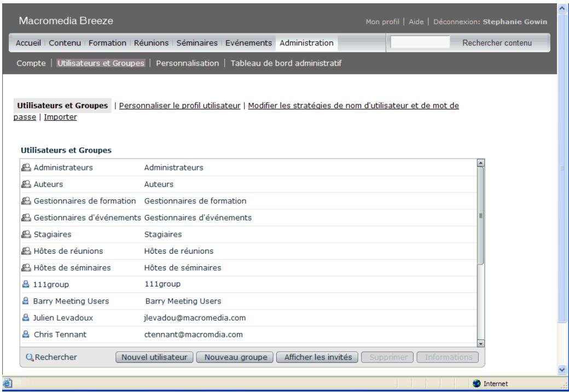Click the list's scroll down arrow
Screen dimensions: 569x392
(x=480, y=343)
